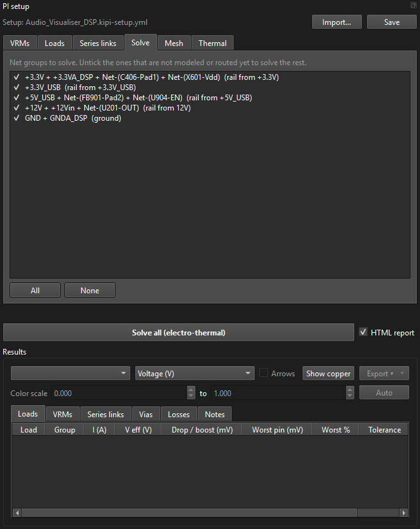Screen dimensions: 420x529
Task: Click the Tolerance column header
Action: tap(384, 430)
